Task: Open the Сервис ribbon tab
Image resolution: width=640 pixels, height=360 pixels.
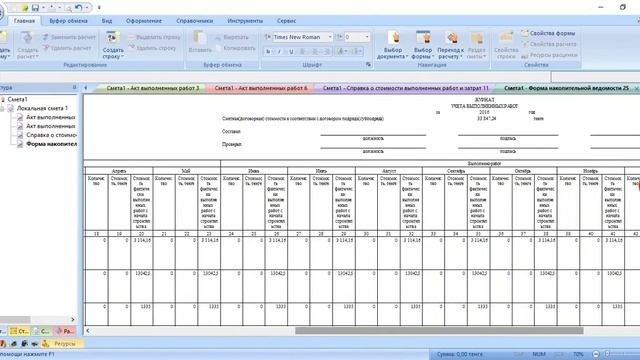Action: click(x=286, y=21)
